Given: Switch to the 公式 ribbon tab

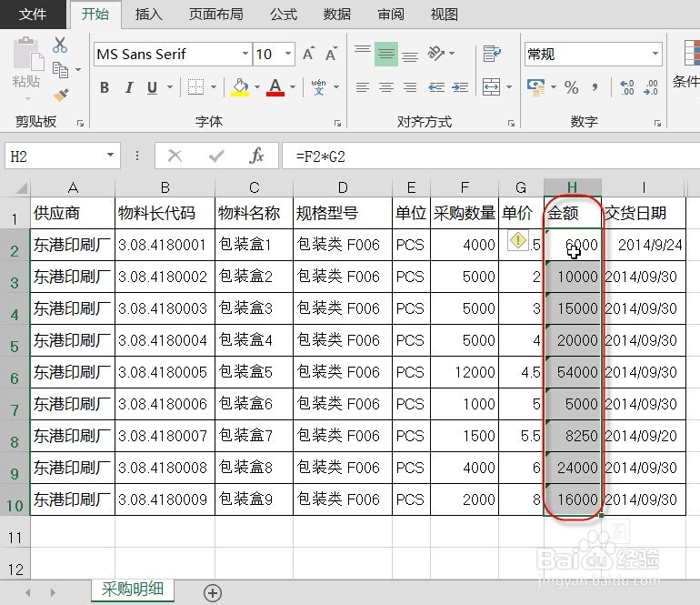Looking at the screenshot, I should click(284, 15).
